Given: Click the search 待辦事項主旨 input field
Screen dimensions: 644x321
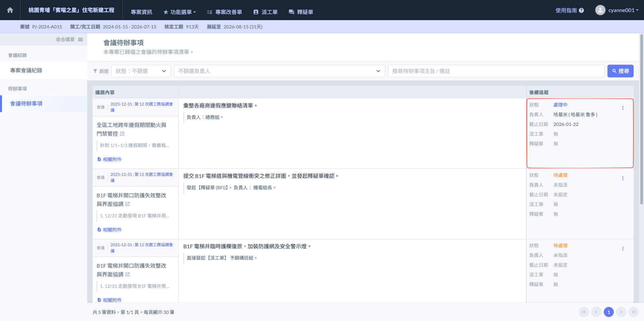Looking at the screenshot, I should (x=496, y=71).
